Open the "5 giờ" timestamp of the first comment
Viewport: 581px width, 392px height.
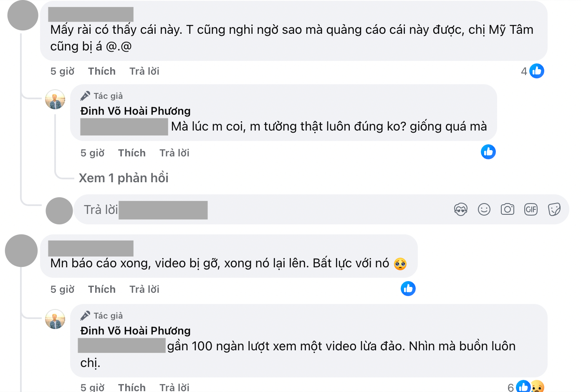[62, 71]
